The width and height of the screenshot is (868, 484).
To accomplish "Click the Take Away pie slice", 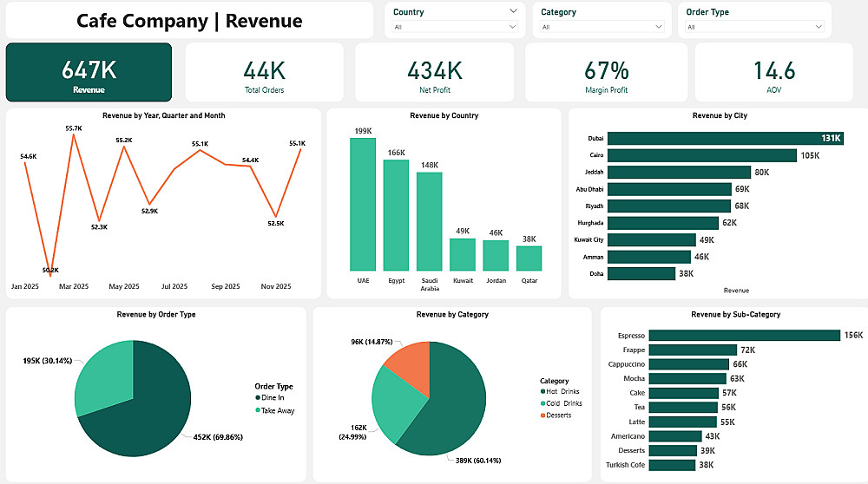I will click(105, 376).
